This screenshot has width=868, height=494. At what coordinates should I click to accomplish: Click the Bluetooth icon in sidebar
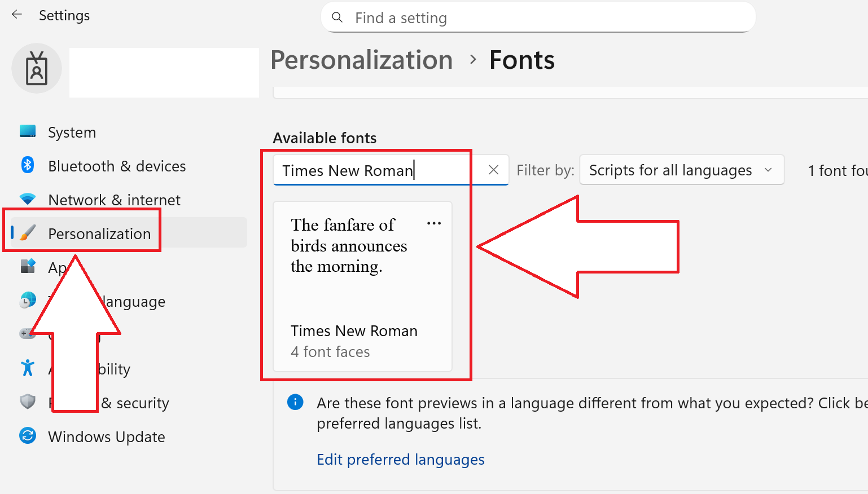click(x=28, y=165)
